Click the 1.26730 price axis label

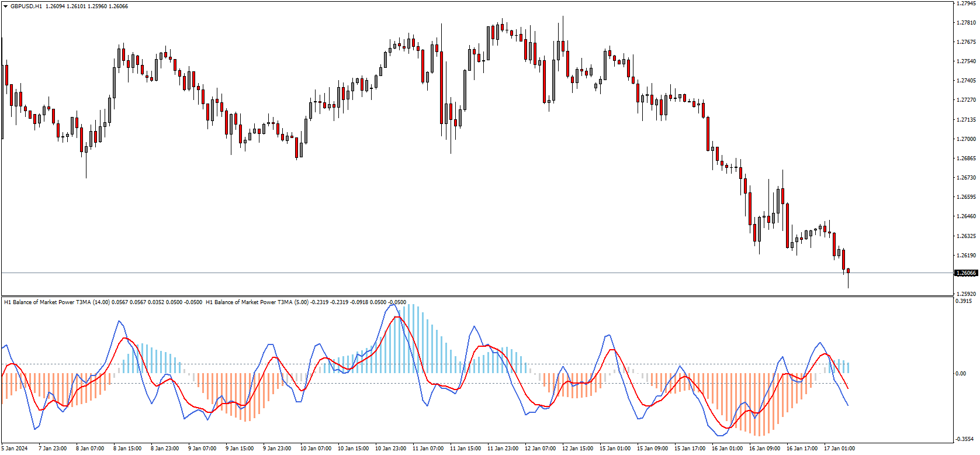point(966,178)
